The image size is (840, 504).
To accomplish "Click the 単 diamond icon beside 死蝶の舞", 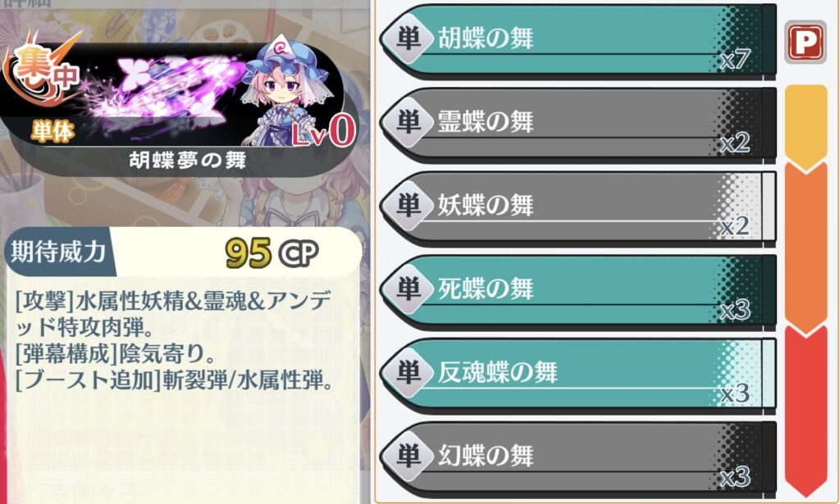I will [x=409, y=289].
